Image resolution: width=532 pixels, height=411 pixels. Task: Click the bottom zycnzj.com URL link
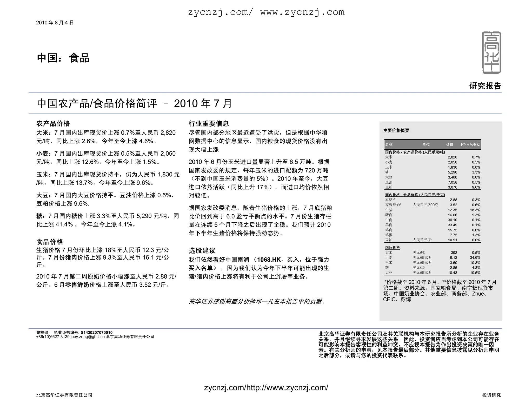click(x=266, y=387)
